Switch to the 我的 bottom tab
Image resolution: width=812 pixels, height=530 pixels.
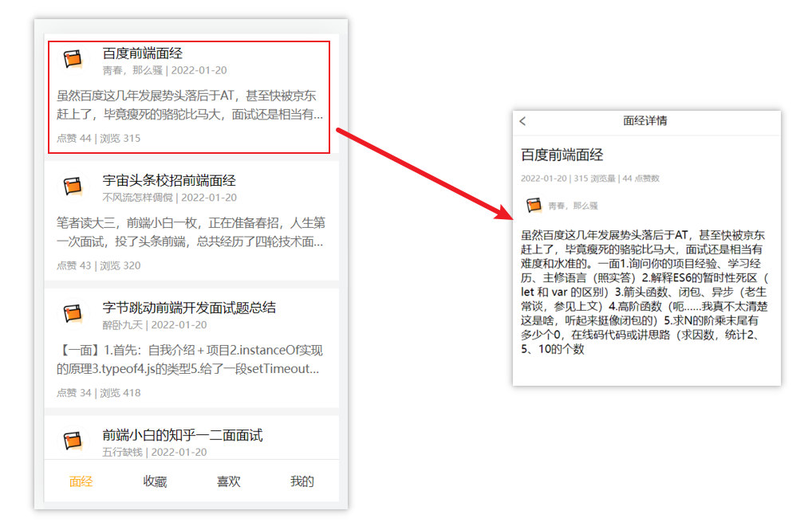(302, 482)
